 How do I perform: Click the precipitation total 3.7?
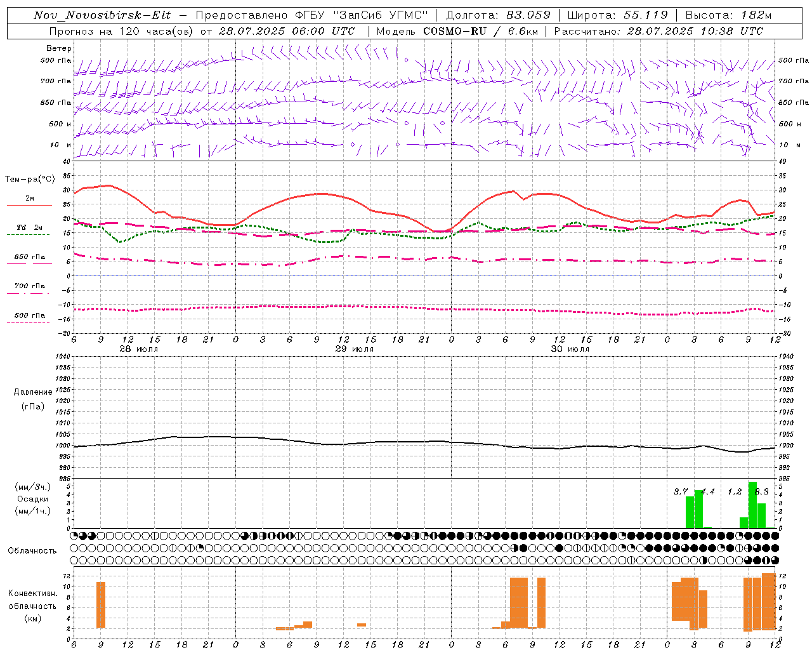[x=681, y=491]
